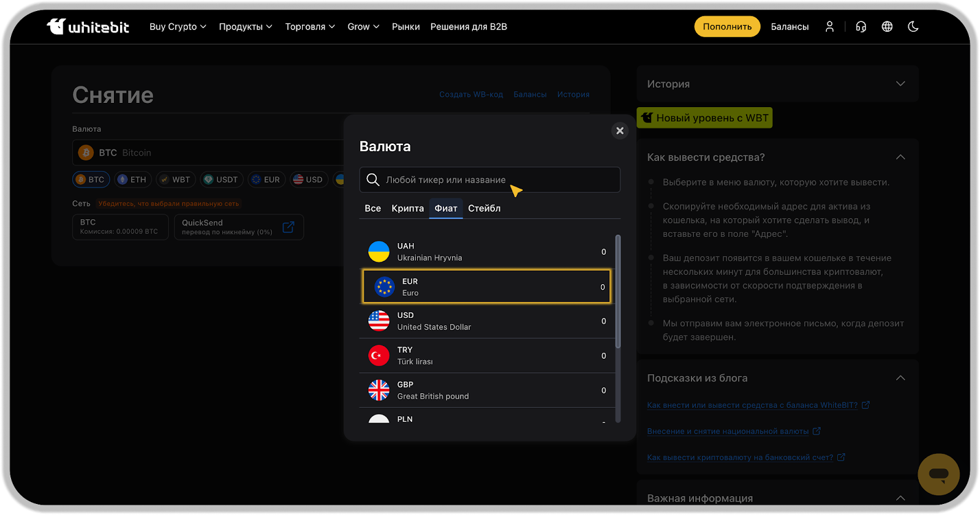Viewport: 980px width, 515px height.
Task: Switch to the Крипта tab
Action: click(407, 208)
